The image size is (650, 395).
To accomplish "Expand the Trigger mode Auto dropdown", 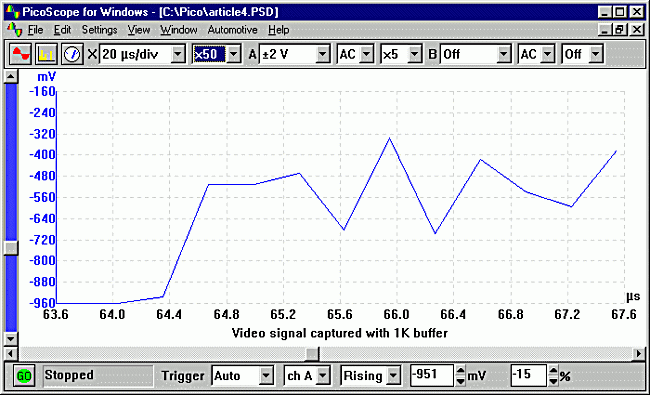I will click(x=266, y=376).
